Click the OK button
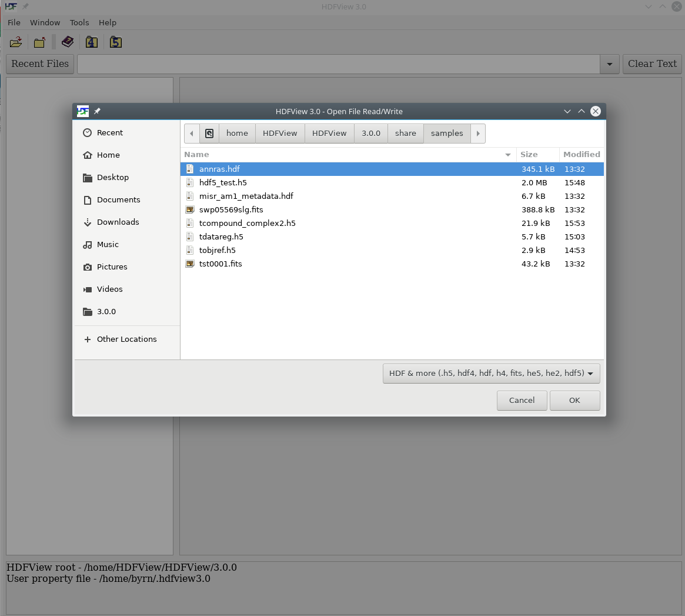This screenshot has width=685, height=616. click(x=574, y=401)
